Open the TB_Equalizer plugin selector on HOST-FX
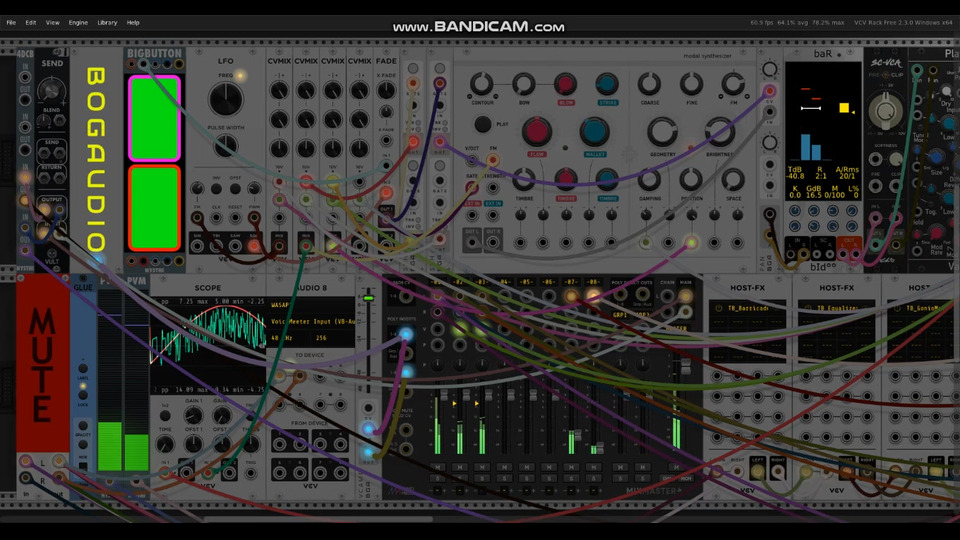960x540 pixels. tap(836, 308)
